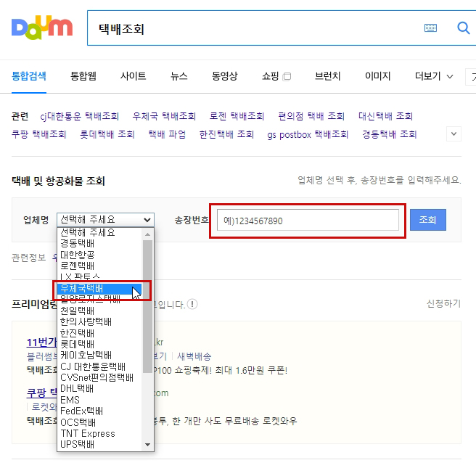
Task: Expand related searches chevron button
Action: coord(454,134)
